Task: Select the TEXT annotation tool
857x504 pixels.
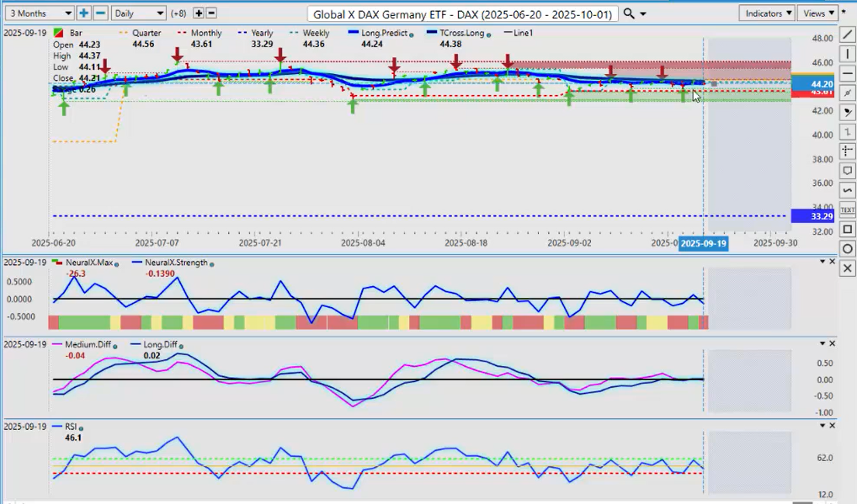Action: click(x=847, y=210)
